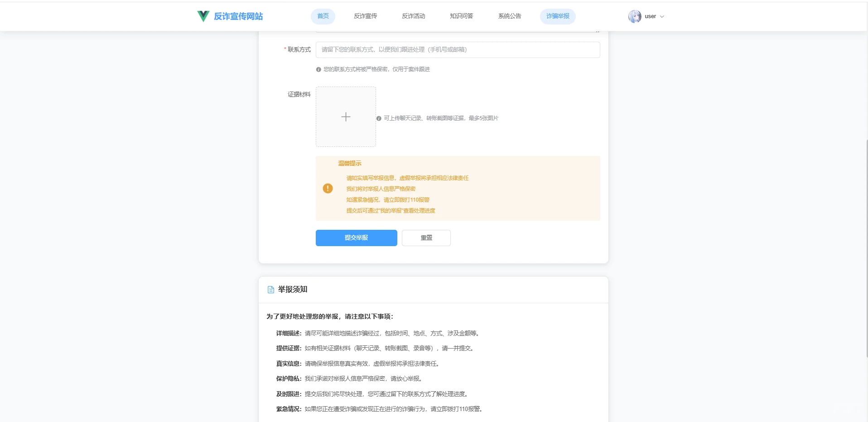Click the 反诈宣传网站 site title
This screenshot has width=868, height=422.
click(x=239, y=16)
